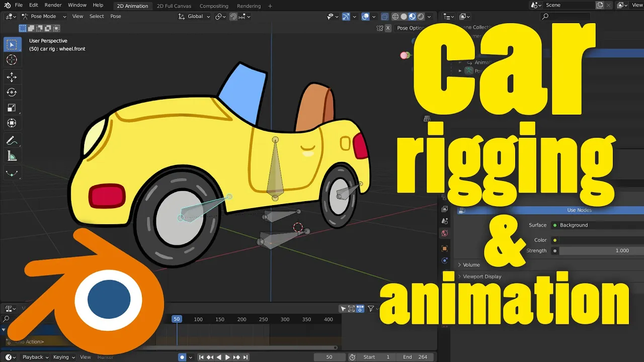Expand the Viewport Display panel
The height and width of the screenshot is (362, 644).
[480, 276]
